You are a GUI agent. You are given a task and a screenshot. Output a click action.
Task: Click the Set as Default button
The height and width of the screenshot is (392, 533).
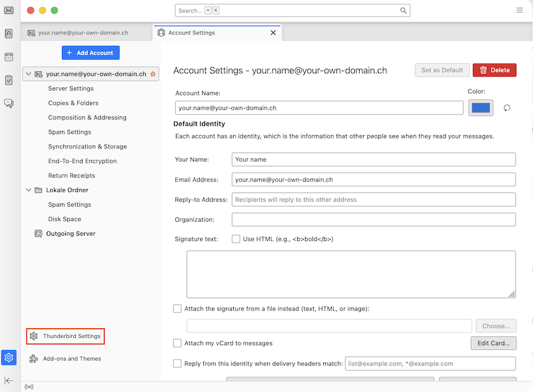click(x=442, y=70)
